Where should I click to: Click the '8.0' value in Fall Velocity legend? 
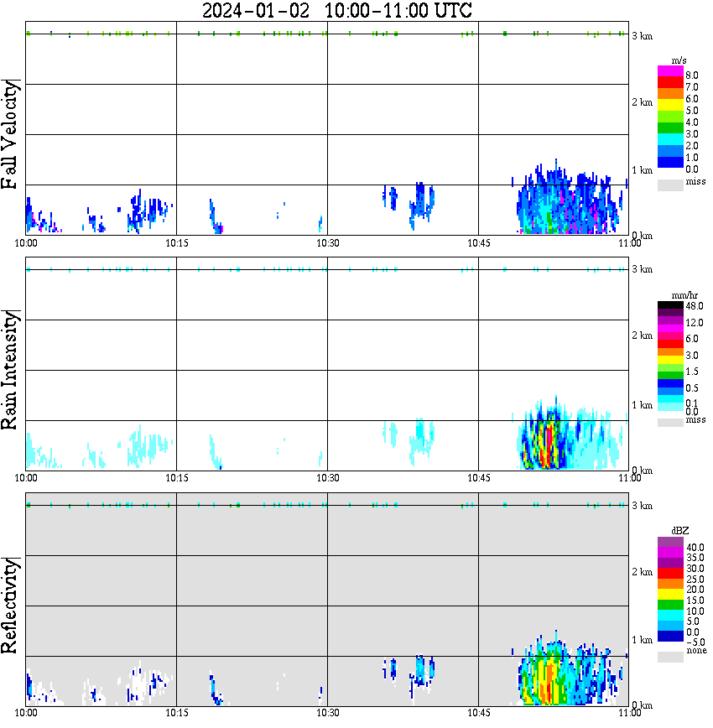pos(692,75)
